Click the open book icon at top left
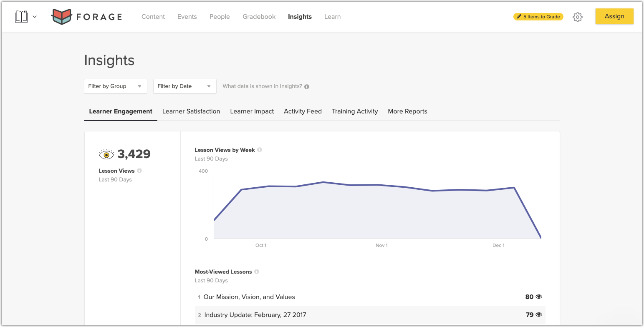 21,17
